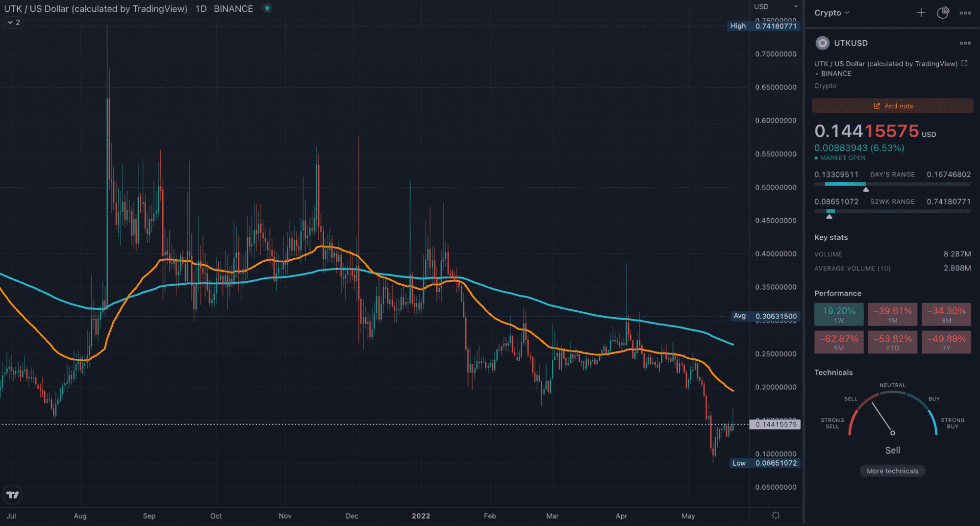Click the 52WK Range slider bar

(x=892, y=211)
